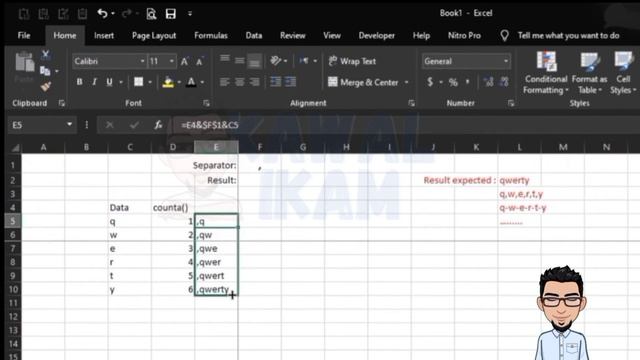Click the formula bar Enter checkmark icon
This screenshot has height=360, width=640.
(x=134, y=125)
